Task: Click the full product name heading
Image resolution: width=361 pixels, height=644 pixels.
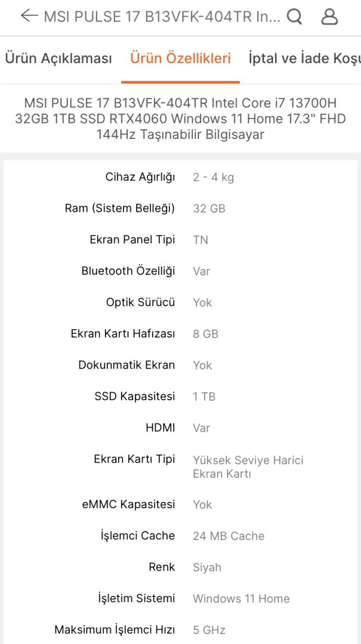Action: pos(180,119)
